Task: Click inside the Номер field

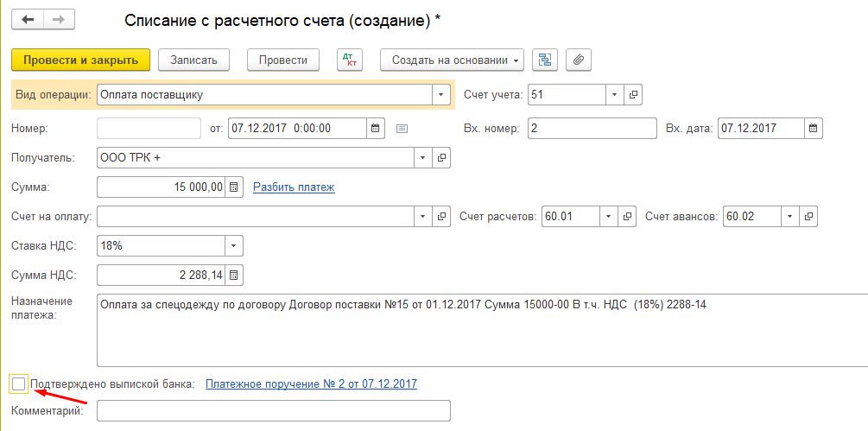Action: click(x=149, y=129)
